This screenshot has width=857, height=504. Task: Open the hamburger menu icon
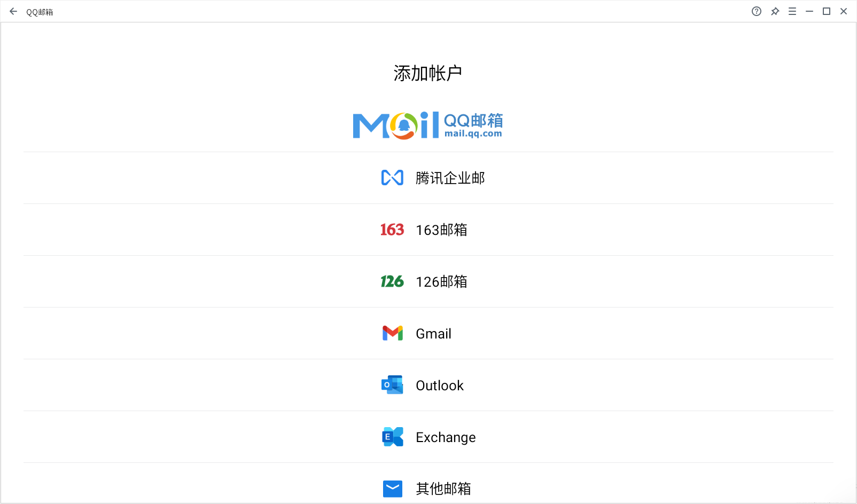click(792, 11)
